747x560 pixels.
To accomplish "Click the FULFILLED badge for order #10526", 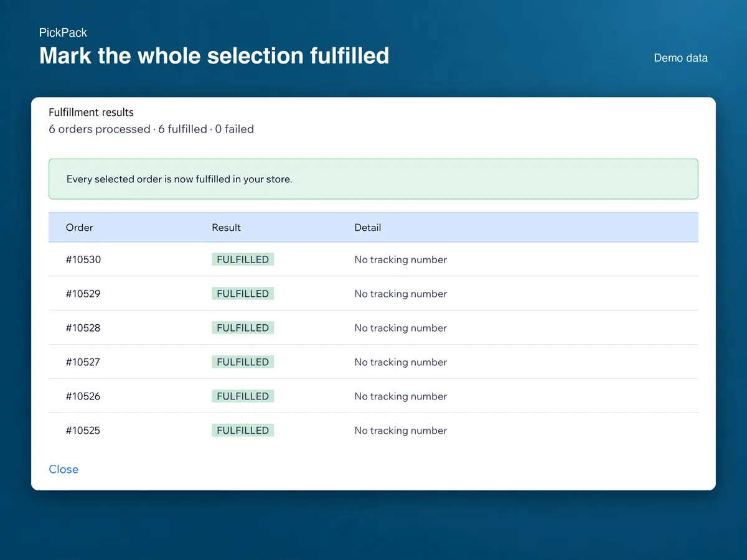I will [243, 396].
